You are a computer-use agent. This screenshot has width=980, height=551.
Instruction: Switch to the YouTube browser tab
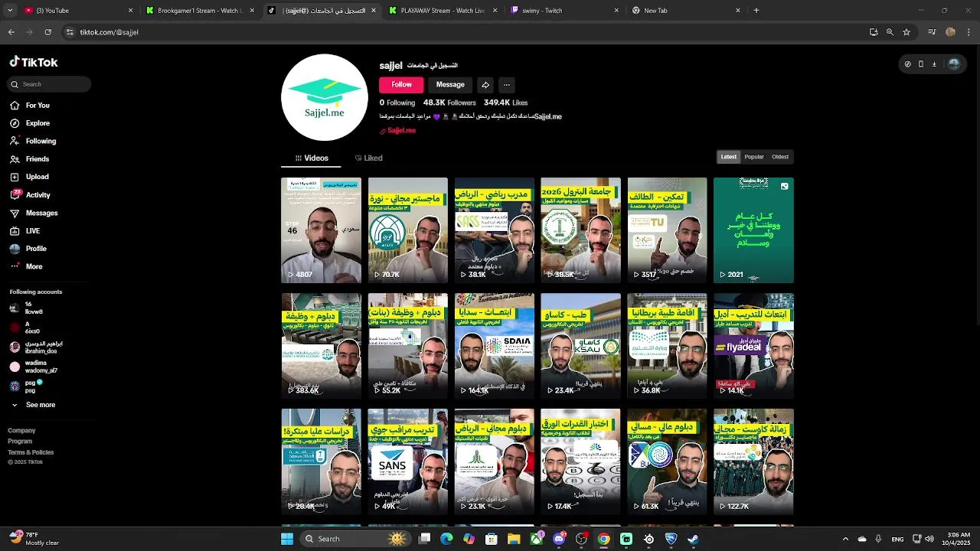click(x=77, y=11)
